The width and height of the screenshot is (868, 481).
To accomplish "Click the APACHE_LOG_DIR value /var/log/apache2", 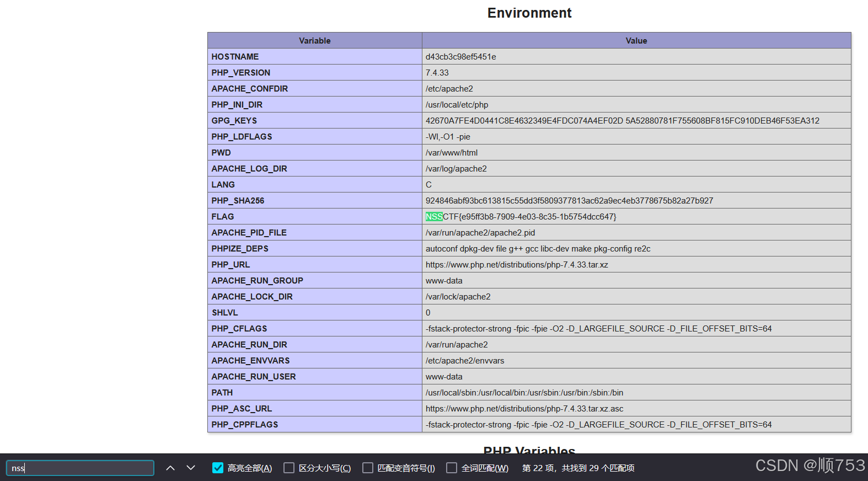I will [x=456, y=169].
